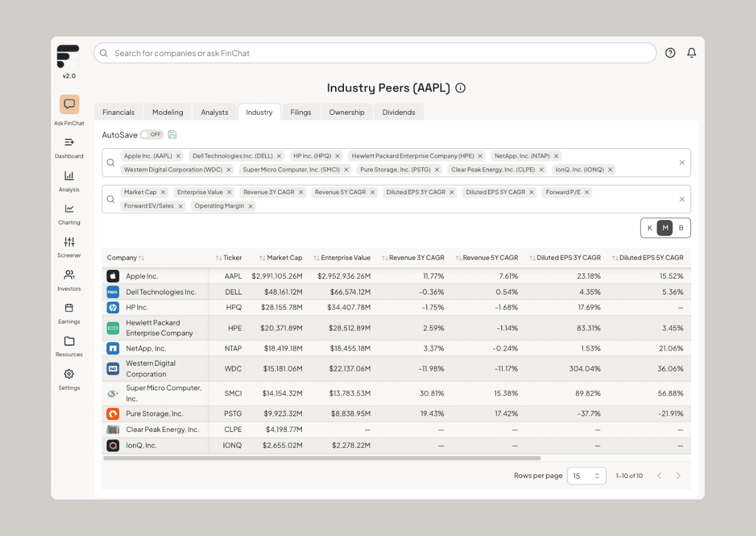Switch to the Modeling tab
Screen dimensions: 756x536
(x=168, y=112)
